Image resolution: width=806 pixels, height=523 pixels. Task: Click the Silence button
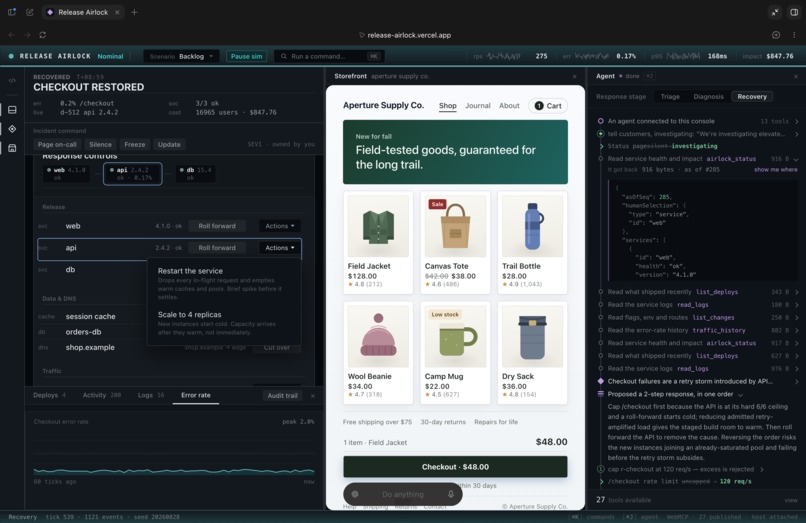point(100,145)
